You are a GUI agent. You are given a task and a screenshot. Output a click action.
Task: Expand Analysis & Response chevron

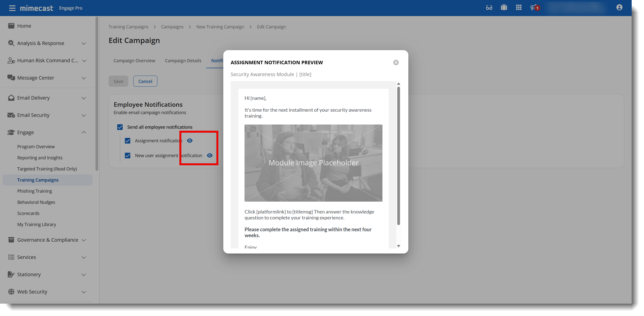84,43
